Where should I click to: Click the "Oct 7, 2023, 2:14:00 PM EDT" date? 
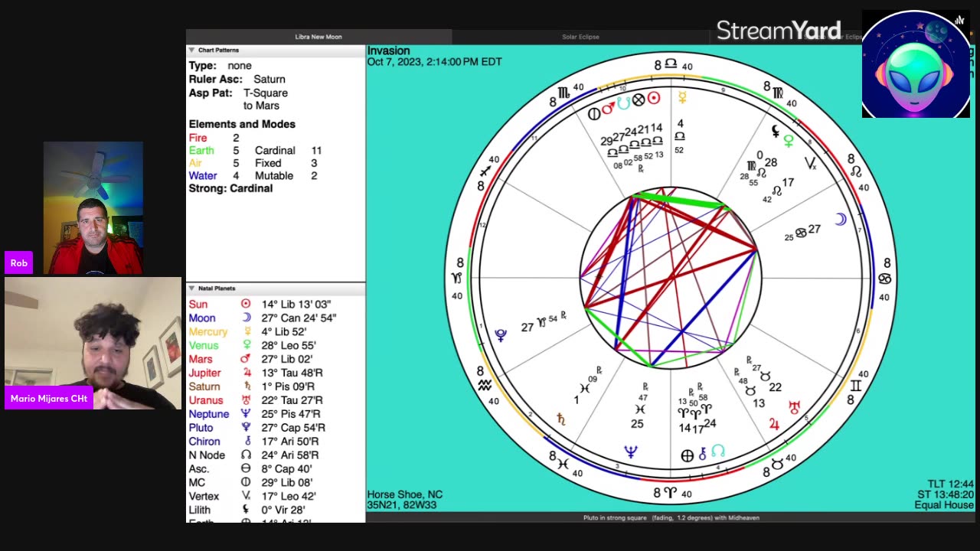(x=435, y=62)
